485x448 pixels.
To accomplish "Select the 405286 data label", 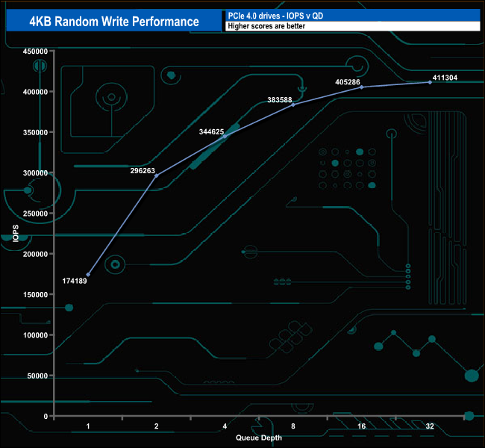I will (348, 82).
